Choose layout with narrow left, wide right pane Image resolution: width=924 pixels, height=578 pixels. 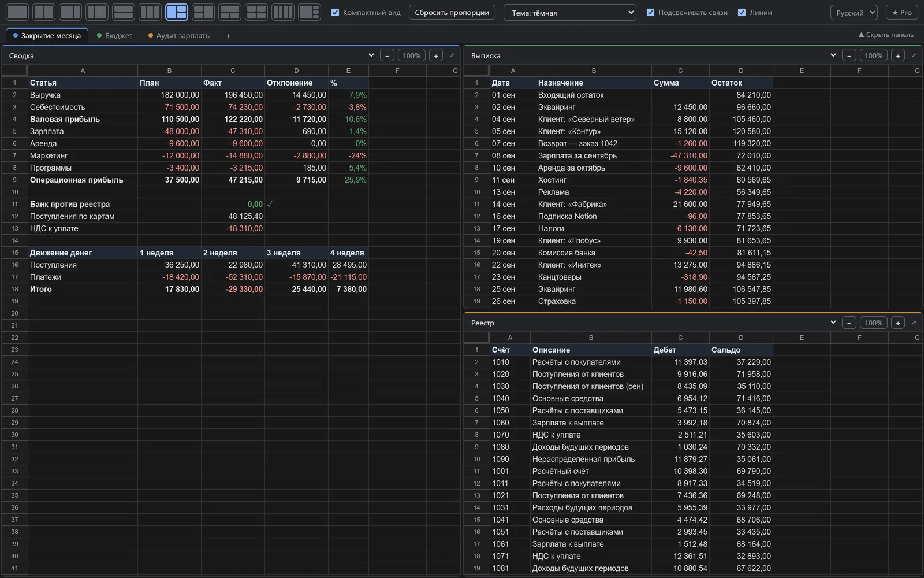[97, 12]
